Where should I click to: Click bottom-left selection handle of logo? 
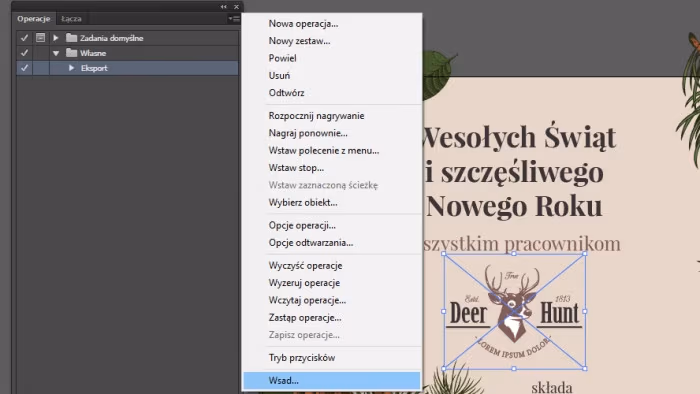[444, 369]
